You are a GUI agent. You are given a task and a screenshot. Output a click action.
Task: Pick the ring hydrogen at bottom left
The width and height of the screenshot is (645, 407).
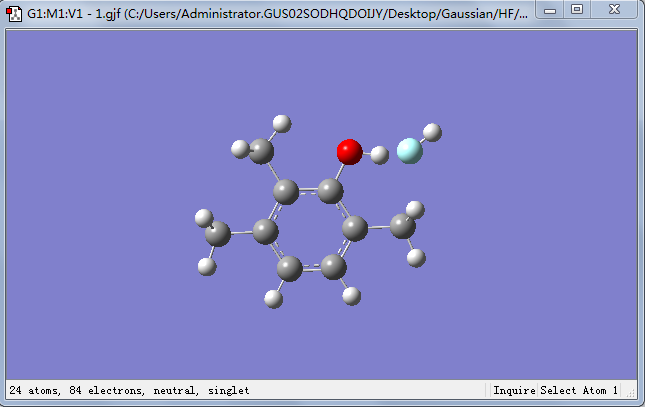(x=274, y=299)
